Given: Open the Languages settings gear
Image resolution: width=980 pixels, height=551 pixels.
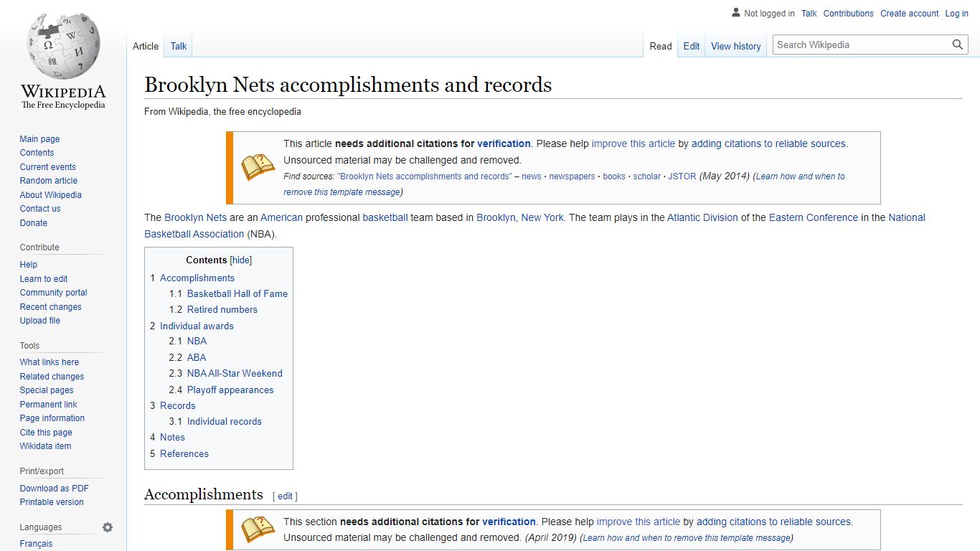Looking at the screenshot, I should tap(108, 527).
